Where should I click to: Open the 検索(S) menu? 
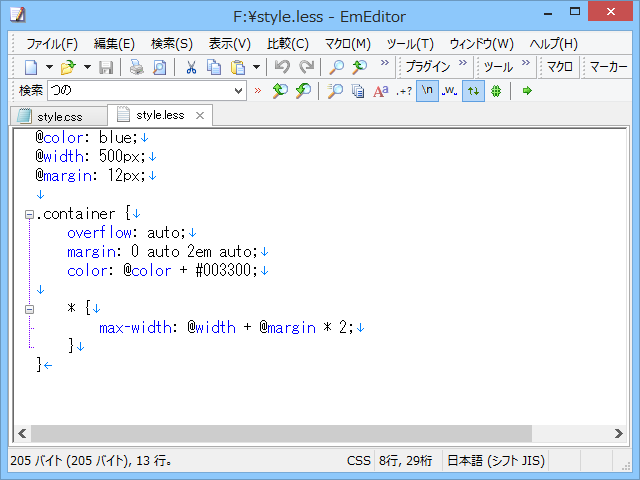pos(172,44)
